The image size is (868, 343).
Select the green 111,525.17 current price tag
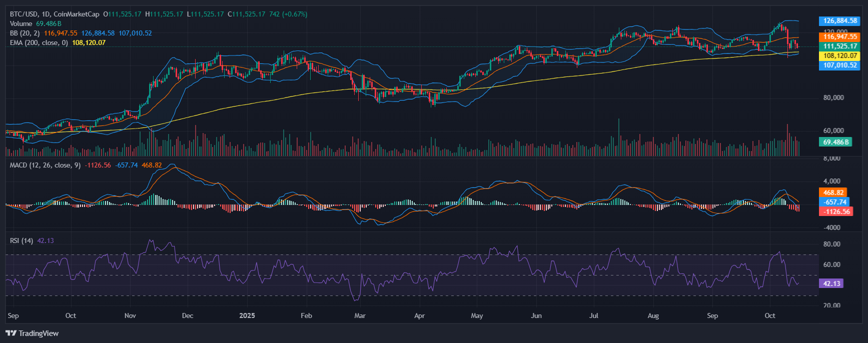(839, 46)
